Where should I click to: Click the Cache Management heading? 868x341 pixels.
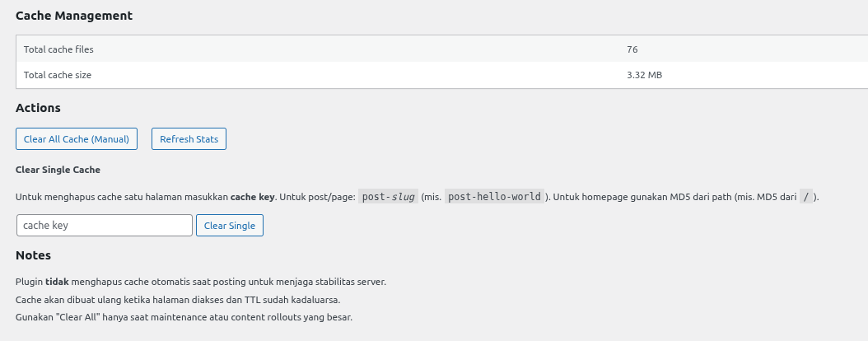coord(74,16)
